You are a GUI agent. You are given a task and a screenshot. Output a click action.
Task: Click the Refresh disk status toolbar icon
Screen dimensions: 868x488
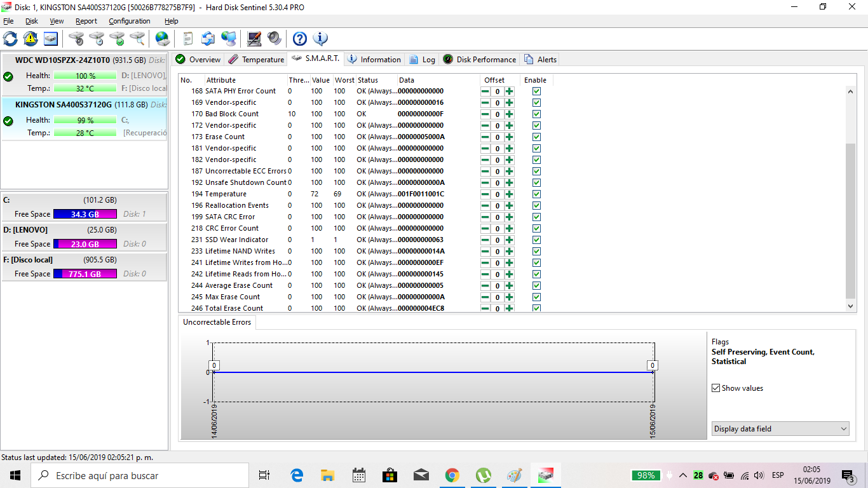(10, 38)
